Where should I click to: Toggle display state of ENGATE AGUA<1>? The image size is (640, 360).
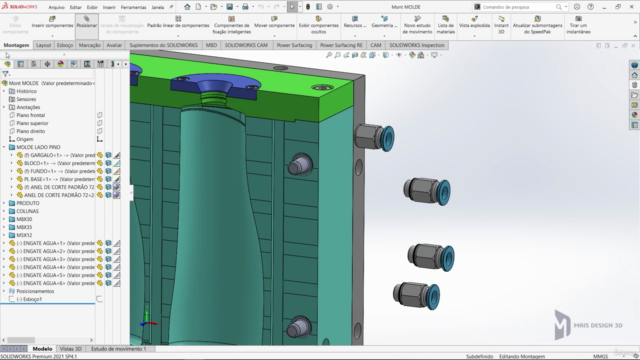tap(108, 243)
